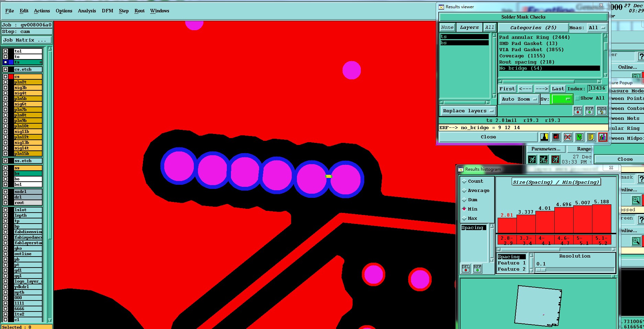Click the red-framed running-man icon
Viewport: 644px width, 329px height.
[555, 159]
